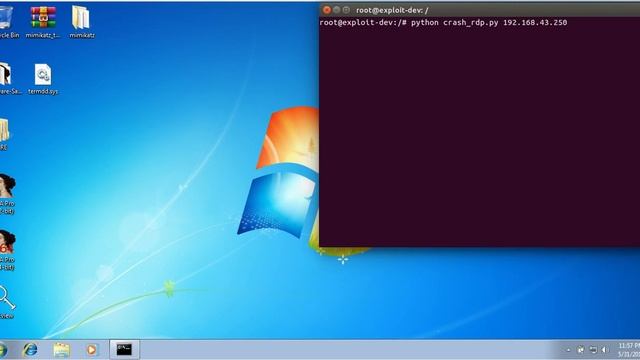Image resolution: width=640 pixels, height=360 pixels.
Task: Maximize the root@exploit-dev terminal window
Action: [x=346, y=10]
